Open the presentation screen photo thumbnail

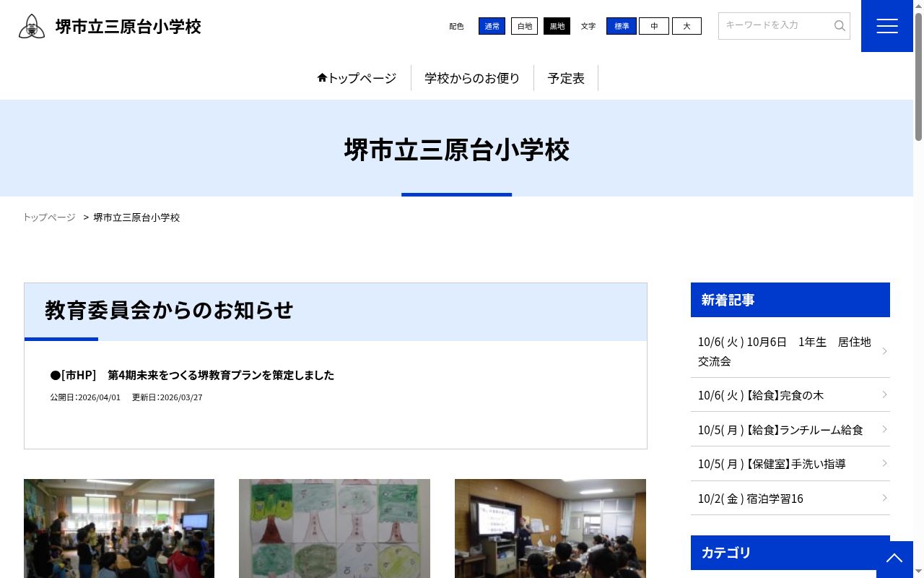coord(550,528)
